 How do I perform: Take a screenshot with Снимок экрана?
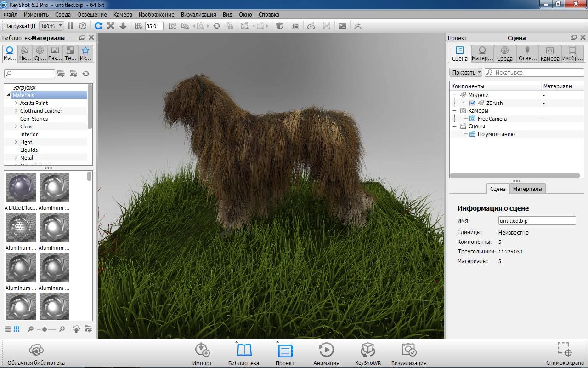(565, 354)
